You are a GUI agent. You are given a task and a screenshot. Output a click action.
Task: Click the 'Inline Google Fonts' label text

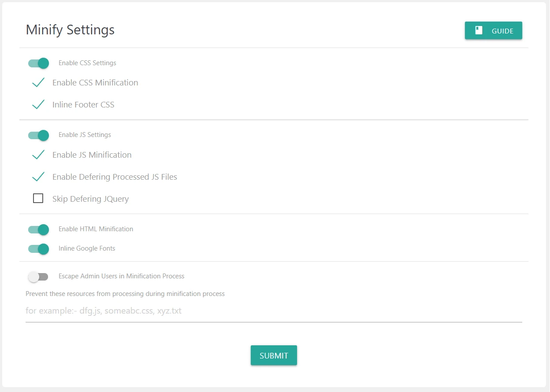[87, 248]
